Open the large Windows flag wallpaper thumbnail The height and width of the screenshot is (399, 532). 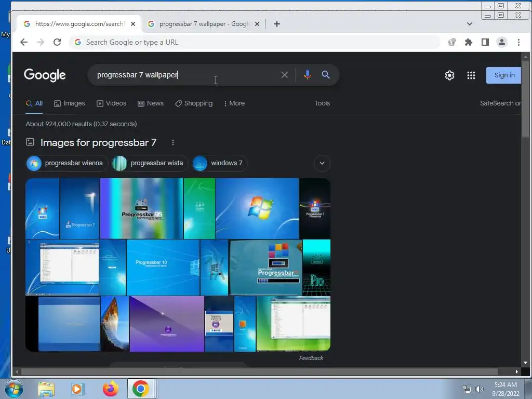point(257,209)
